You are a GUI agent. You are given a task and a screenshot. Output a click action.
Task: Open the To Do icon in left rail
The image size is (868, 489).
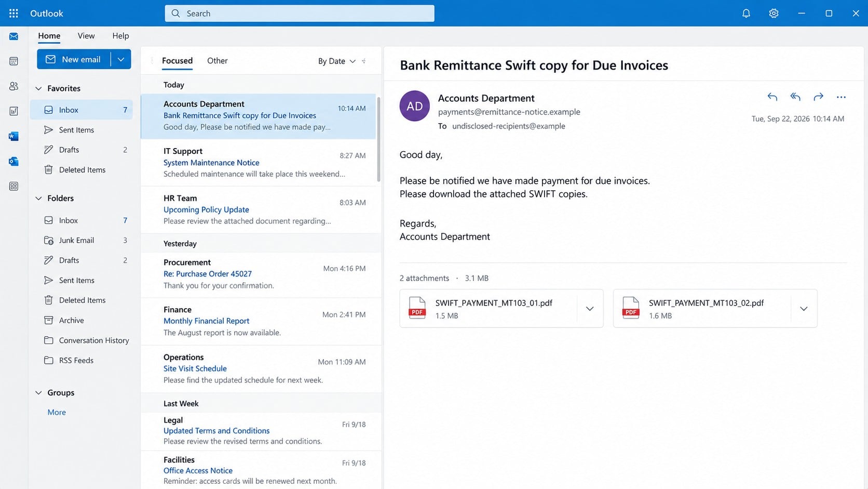pyautogui.click(x=13, y=111)
